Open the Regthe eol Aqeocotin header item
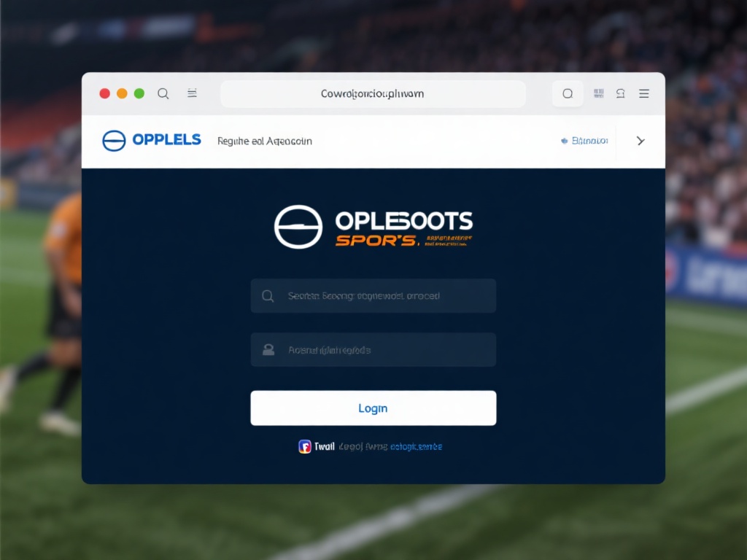 pyautogui.click(x=264, y=141)
